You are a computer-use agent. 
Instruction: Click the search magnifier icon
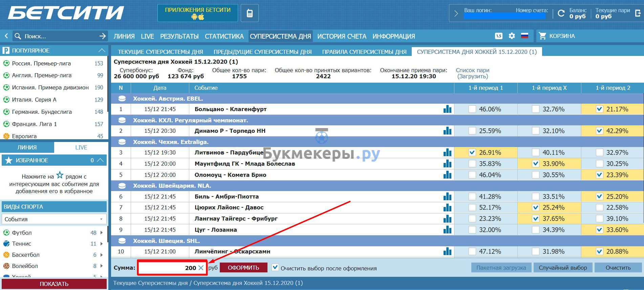click(x=18, y=36)
